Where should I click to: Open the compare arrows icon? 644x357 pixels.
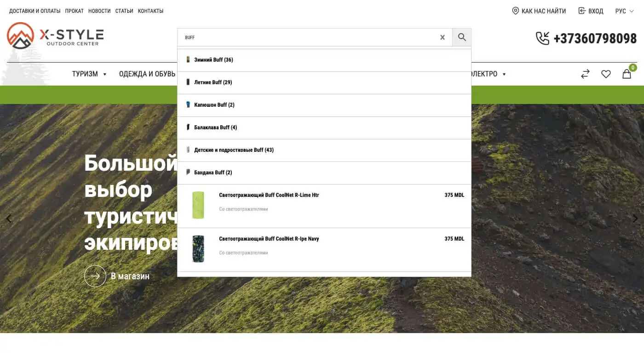click(585, 74)
